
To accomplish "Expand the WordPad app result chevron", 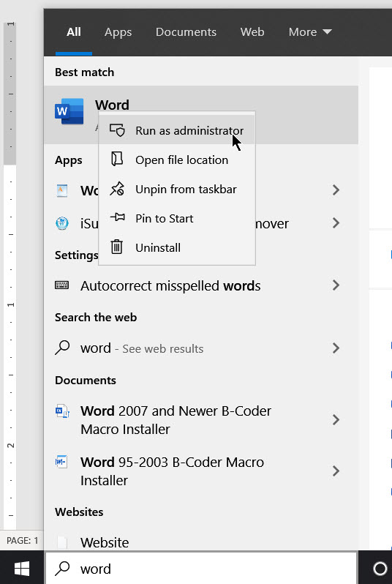I will click(336, 190).
